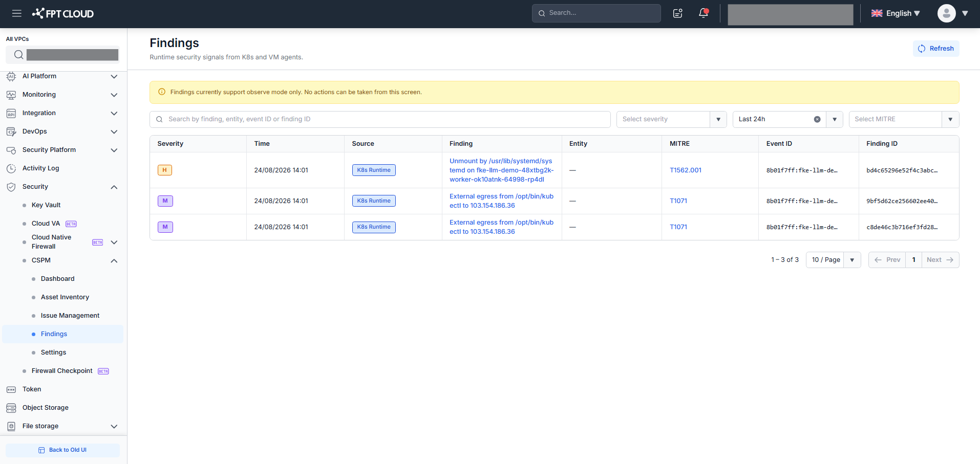Collapse the Security section chevron
Screen dimensions: 980x464
(x=114, y=187)
